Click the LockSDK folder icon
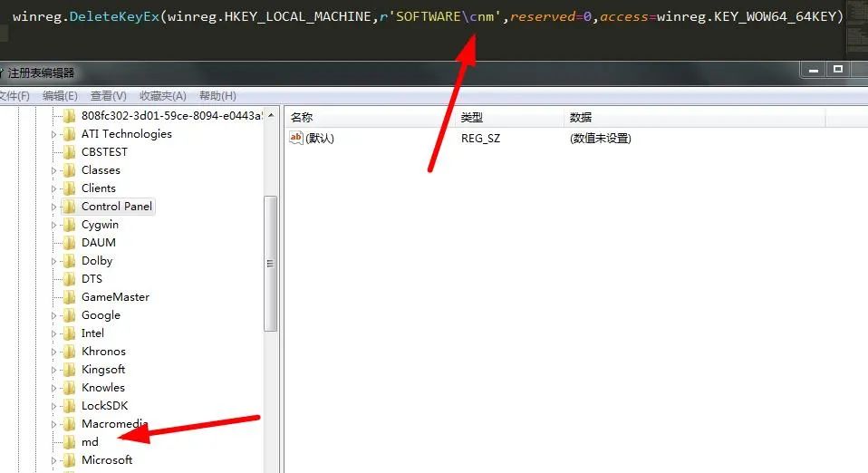The width and height of the screenshot is (868, 473). (69, 405)
